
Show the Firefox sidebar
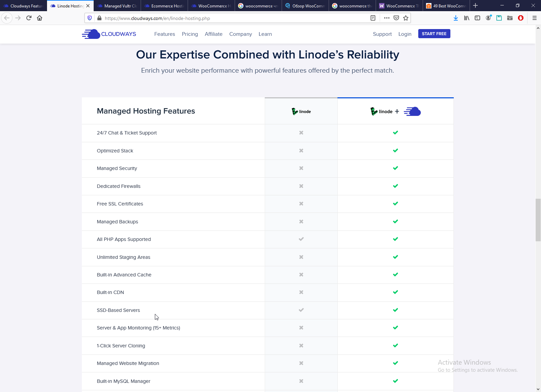(x=477, y=18)
